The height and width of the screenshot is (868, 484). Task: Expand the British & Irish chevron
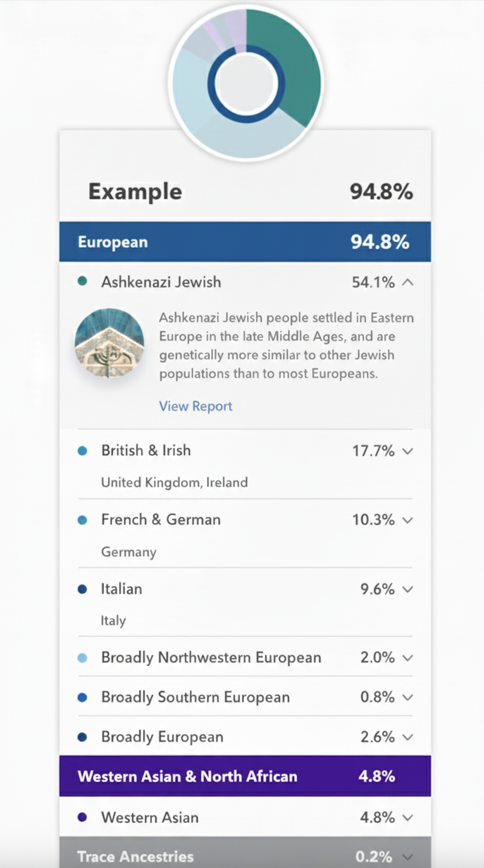tap(408, 451)
